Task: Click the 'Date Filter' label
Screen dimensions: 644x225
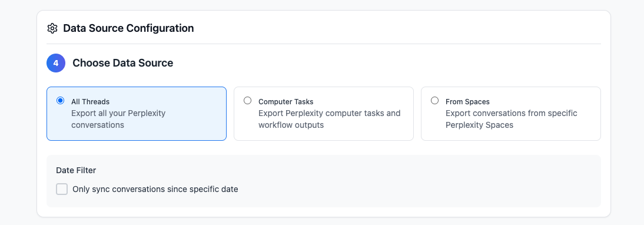Action: (76, 170)
